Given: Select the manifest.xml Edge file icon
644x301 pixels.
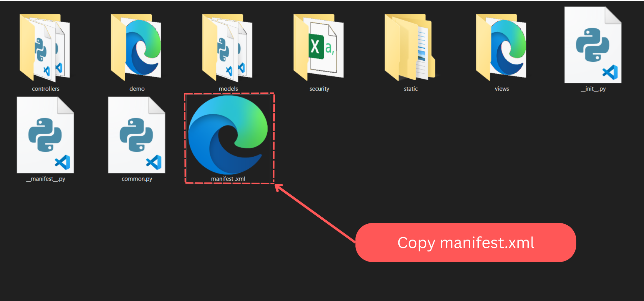Looking at the screenshot, I should pos(228,135).
